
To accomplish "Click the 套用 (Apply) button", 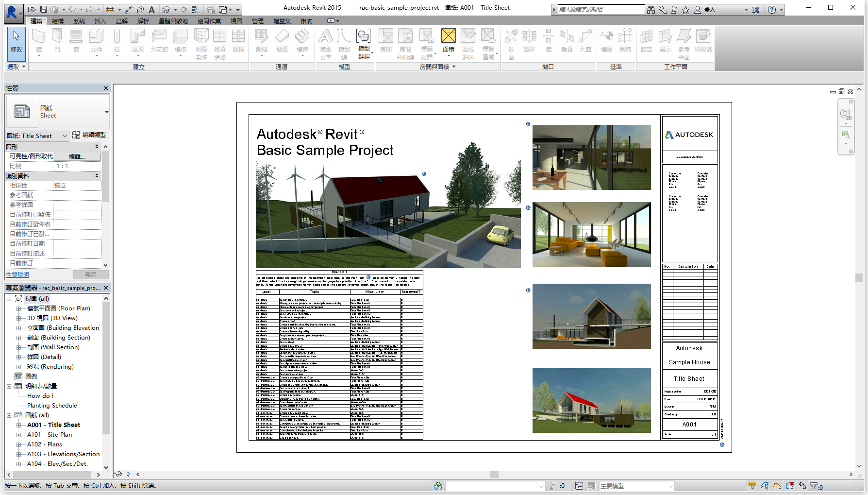I will (91, 274).
